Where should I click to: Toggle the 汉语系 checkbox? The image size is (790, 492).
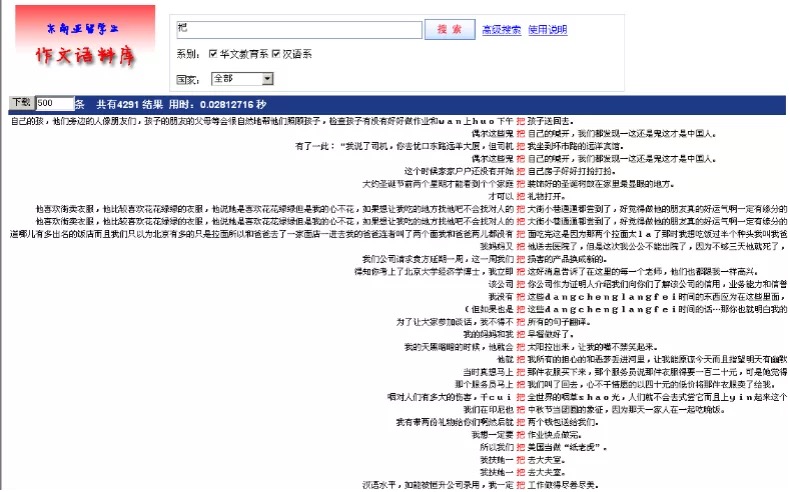coord(277,54)
